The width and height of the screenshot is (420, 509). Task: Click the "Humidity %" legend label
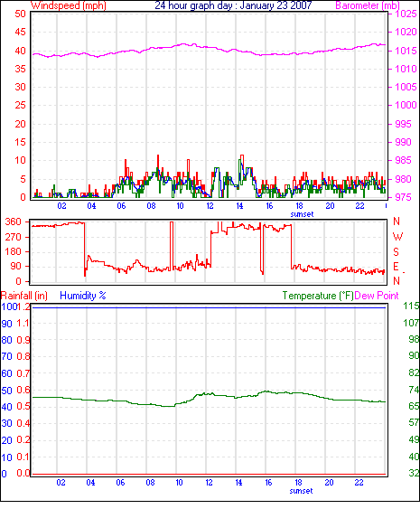tap(83, 296)
